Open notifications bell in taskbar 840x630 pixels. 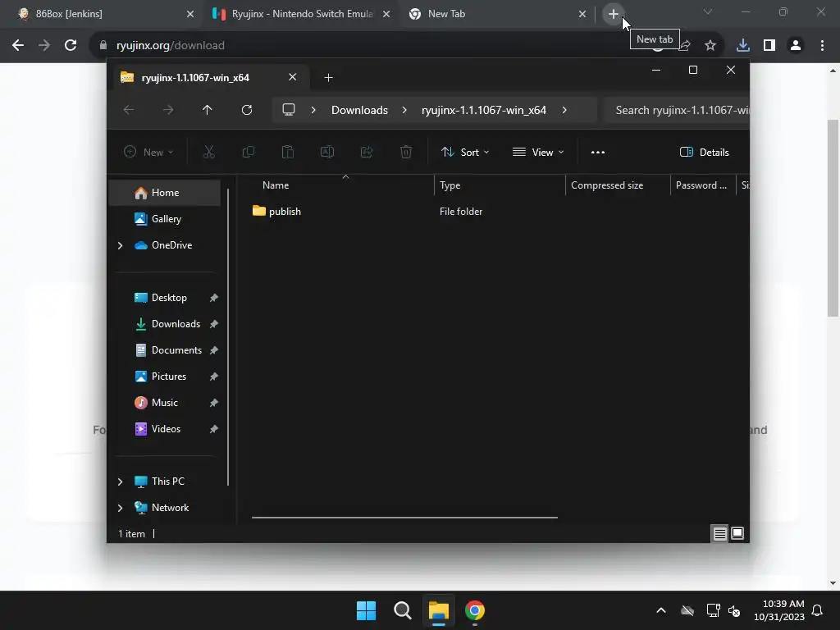click(x=817, y=610)
